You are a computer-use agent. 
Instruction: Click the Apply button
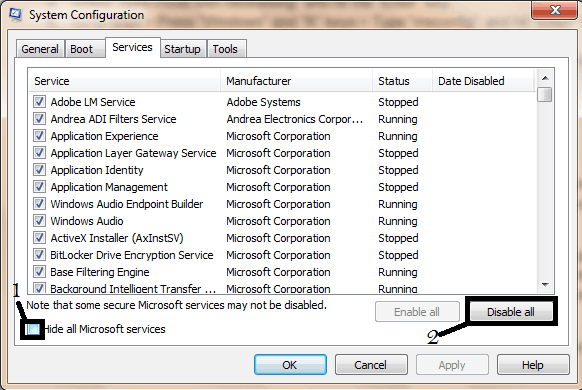452,365
